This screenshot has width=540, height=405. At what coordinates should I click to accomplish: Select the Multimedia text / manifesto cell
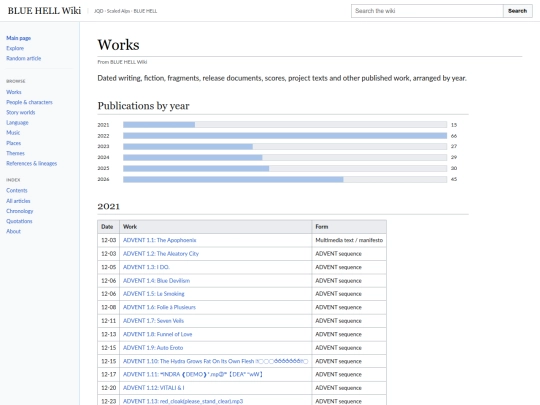349,240
